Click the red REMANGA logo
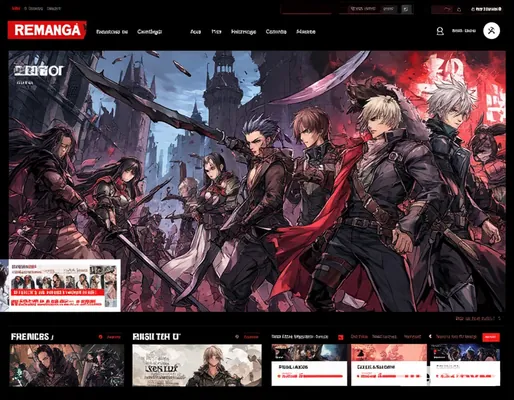This screenshot has height=400, width=514. tap(47, 30)
